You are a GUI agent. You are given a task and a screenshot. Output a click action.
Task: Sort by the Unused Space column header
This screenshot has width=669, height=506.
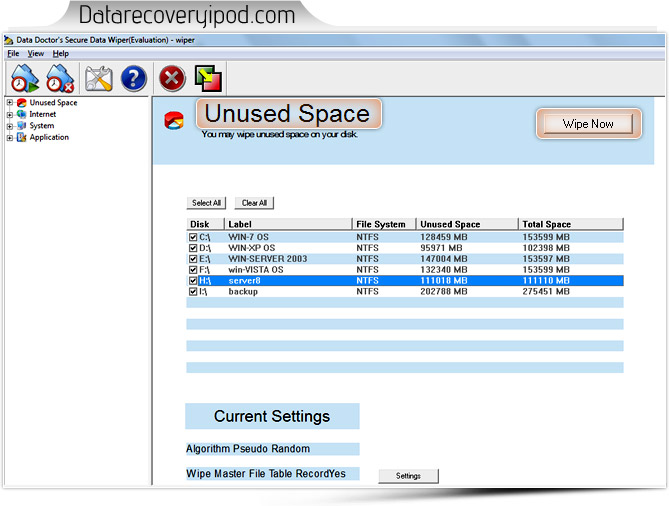click(x=467, y=224)
